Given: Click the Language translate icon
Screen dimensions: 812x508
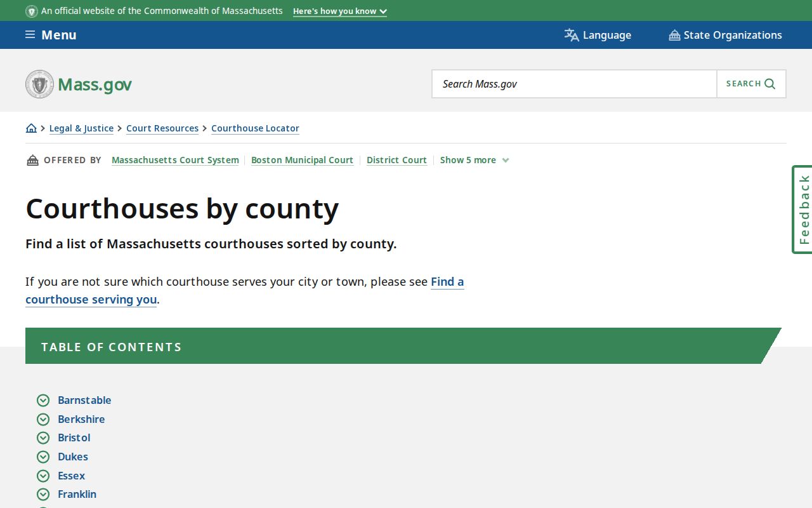Looking at the screenshot, I should [572, 35].
